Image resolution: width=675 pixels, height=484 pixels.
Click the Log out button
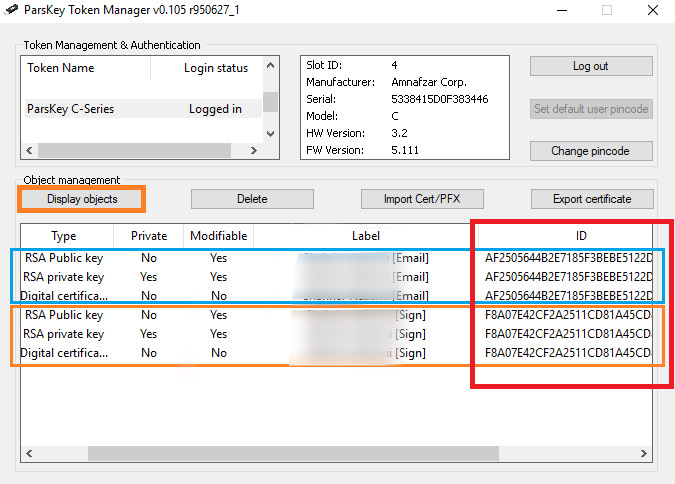coord(591,66)
